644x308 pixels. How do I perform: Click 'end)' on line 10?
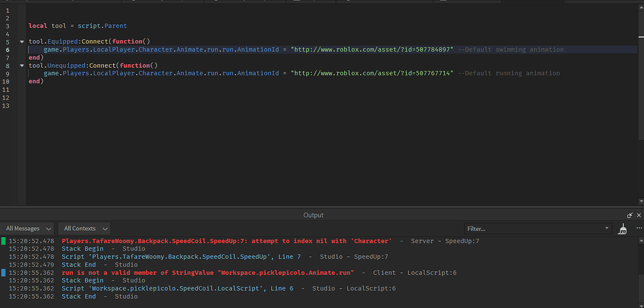[x=36, y=82]
